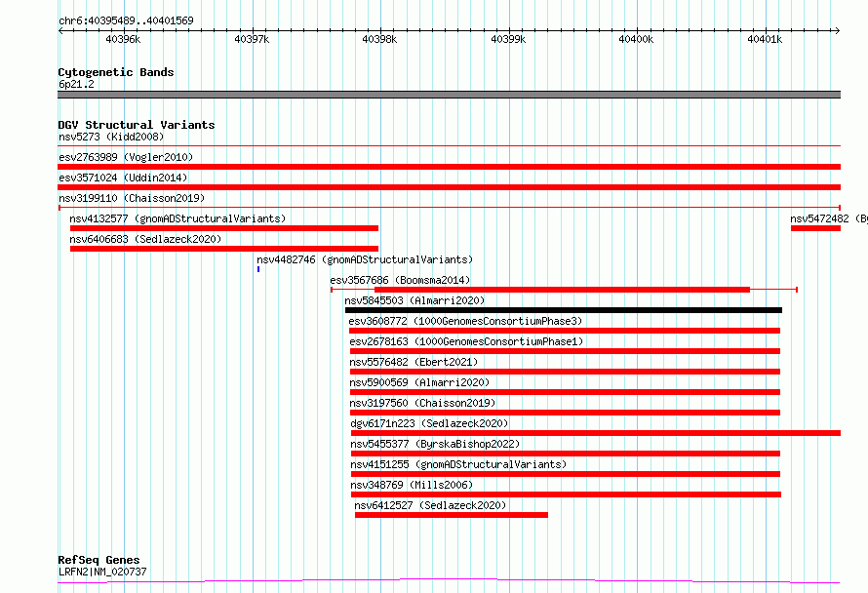Image resolution: width=868 pixels, height=593 pixels.
Task: Click the esv3567686 red variant bar
Action: (562, 290)
